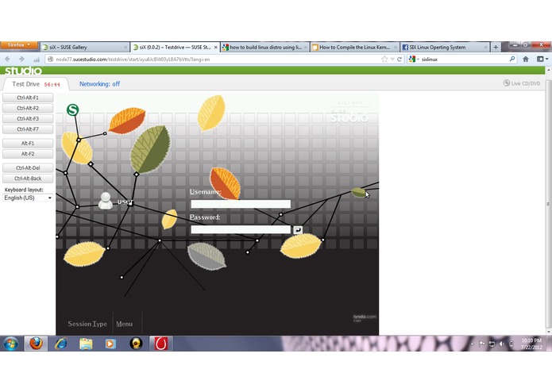This screenshot has width=552, height=392.
Task: Send the Ctrl-Alt-F3 key combination
Action: click(x=28, y=118)
